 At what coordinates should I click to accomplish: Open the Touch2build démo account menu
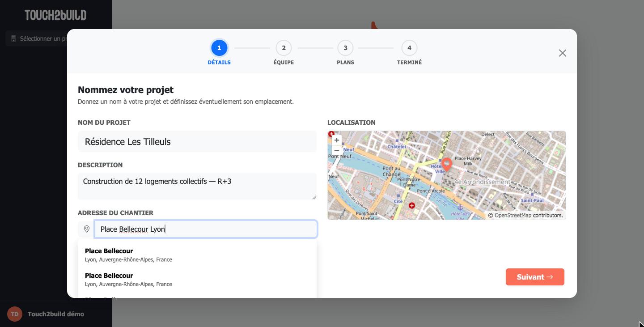tap(56, 314)
